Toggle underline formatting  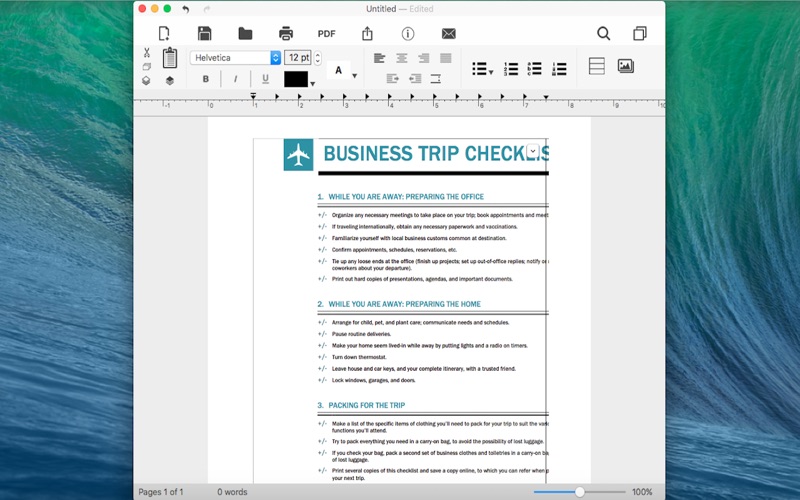(265, 79)
